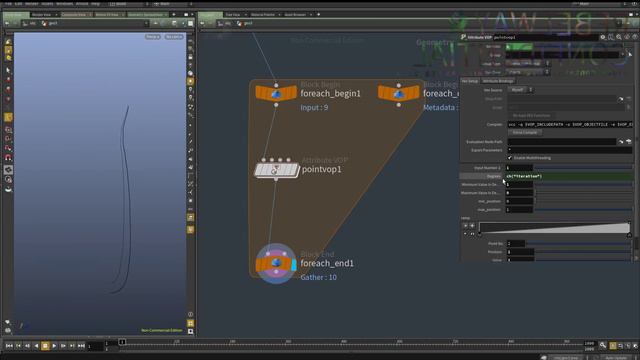Switch to the Vex Setup tab

click(470, 81)
